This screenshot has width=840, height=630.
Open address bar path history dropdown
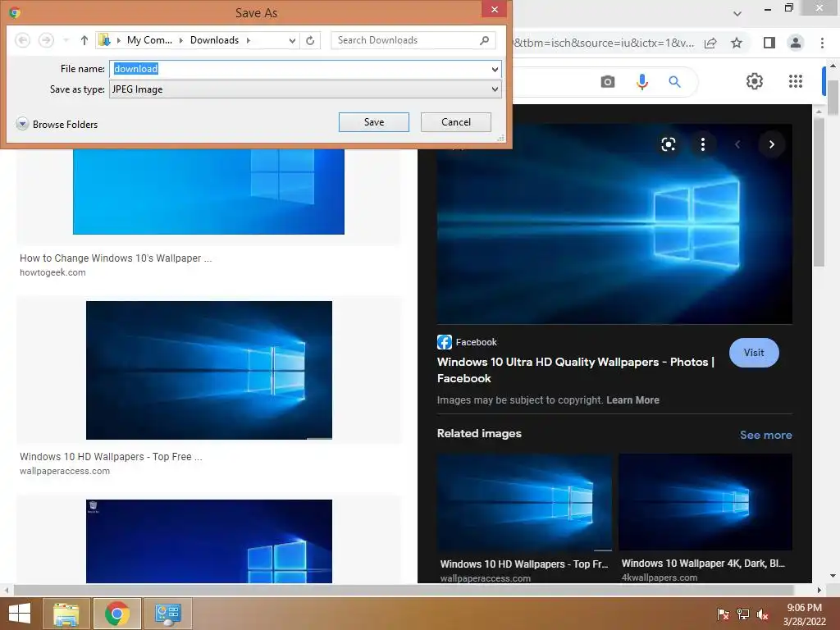[x=292, y=40]
